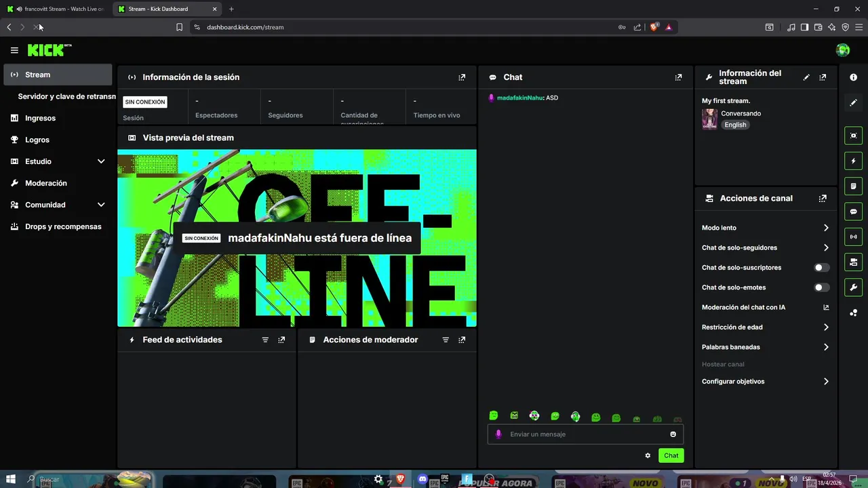Open chat settings gear icon
Viewport: 868px width, 488px height.
pyautogui.click(x=648, y=455)
